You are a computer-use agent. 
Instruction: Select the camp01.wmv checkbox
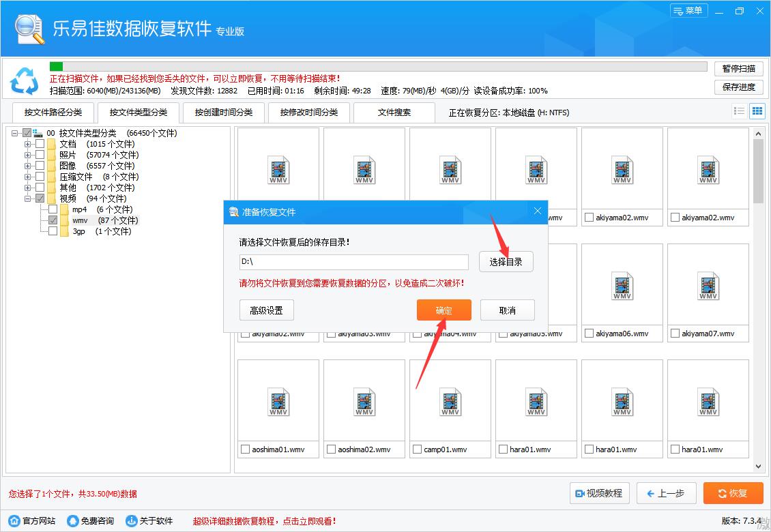point(417,449)
